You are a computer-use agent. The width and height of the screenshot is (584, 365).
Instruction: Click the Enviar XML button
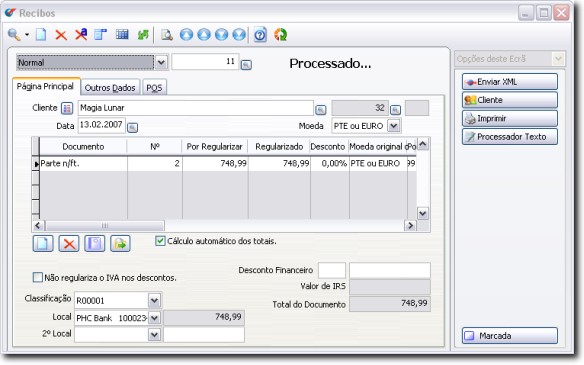click(x=510, y=82)
